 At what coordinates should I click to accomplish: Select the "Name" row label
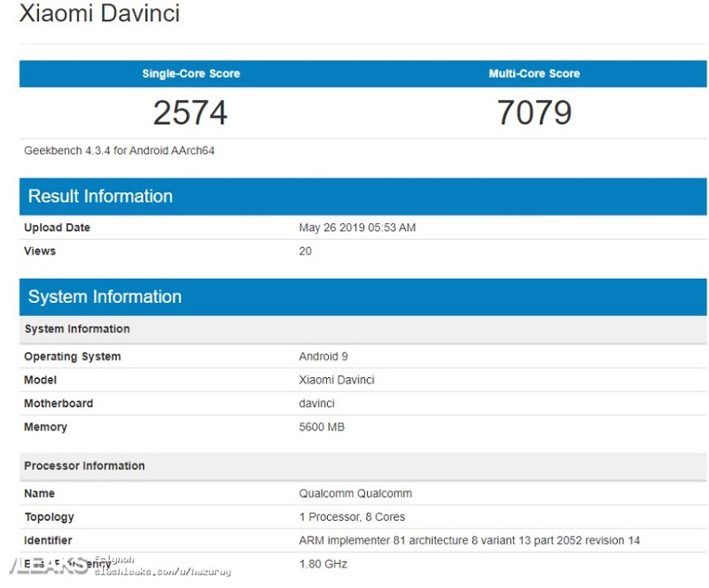(x=39, y=493)
